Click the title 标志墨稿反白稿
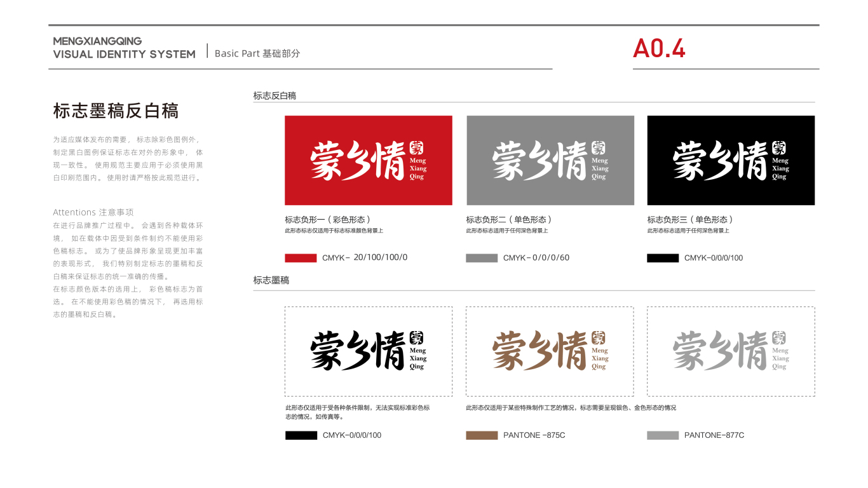Viewport: 868px width, 488px height. [x=116, y=111]
